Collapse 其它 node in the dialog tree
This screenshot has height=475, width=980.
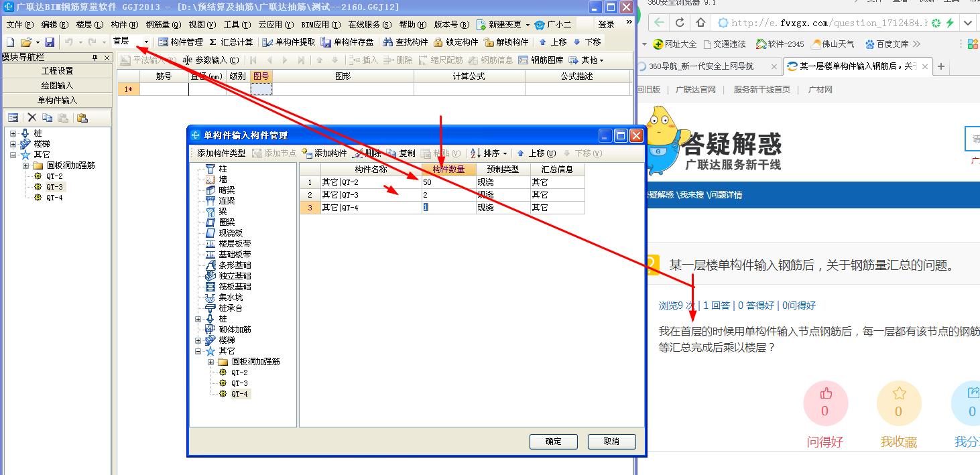click(198, 351)
